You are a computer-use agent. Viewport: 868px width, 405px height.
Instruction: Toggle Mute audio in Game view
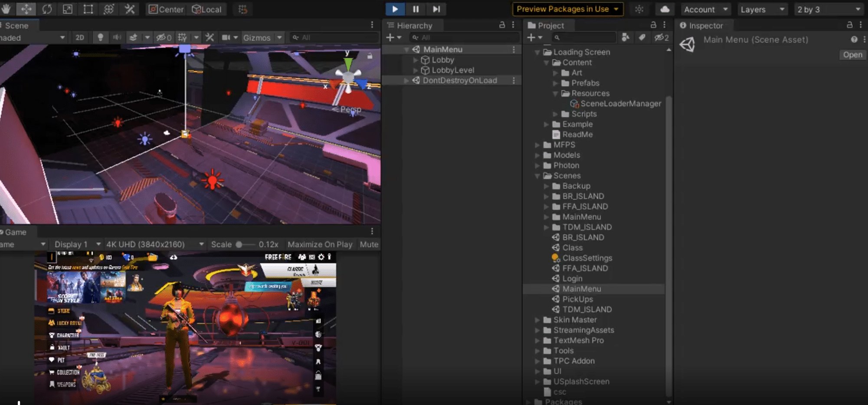click(x=369, y=244)
